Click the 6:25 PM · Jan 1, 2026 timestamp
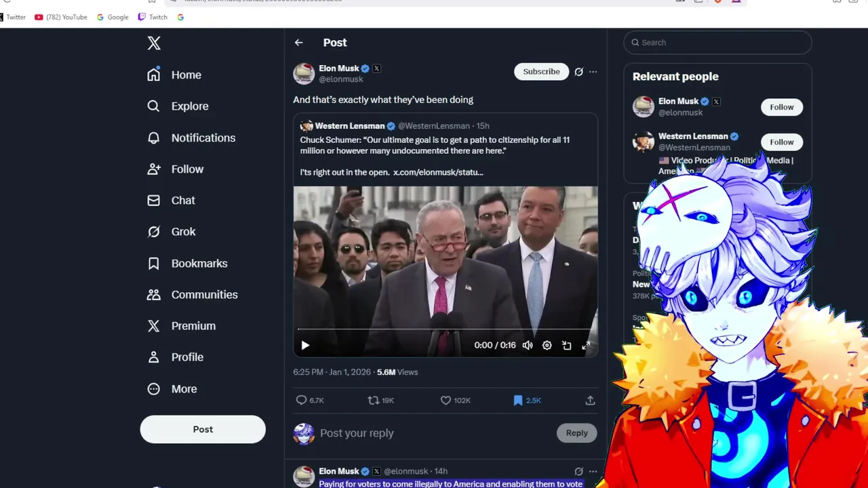Viewport: 868px width, 488px height. pos(332,372)
